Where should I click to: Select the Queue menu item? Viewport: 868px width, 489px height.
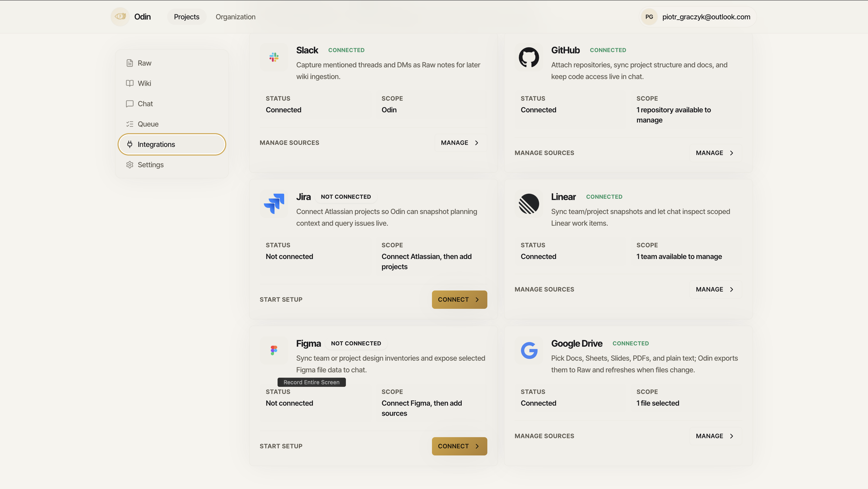click(x=172, y=124)
